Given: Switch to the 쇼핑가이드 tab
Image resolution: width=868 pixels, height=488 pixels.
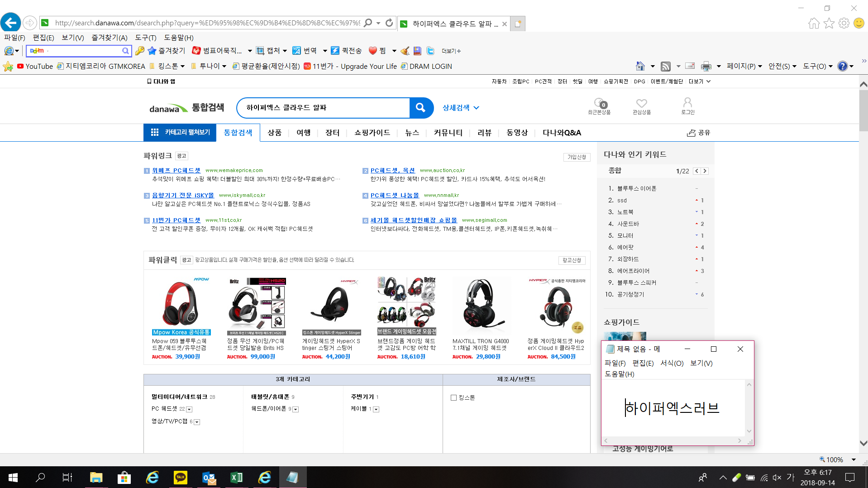Looking at the screenshot, I should click(x=372, y=133).
